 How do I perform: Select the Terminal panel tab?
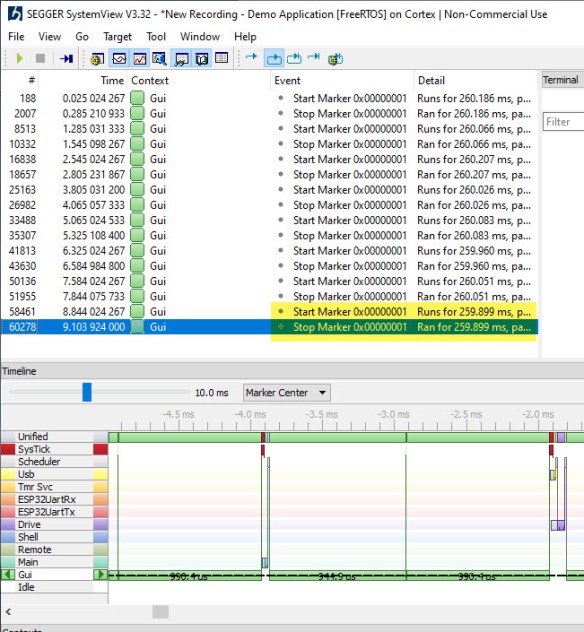pyautogui.click(x=561, y=80)
